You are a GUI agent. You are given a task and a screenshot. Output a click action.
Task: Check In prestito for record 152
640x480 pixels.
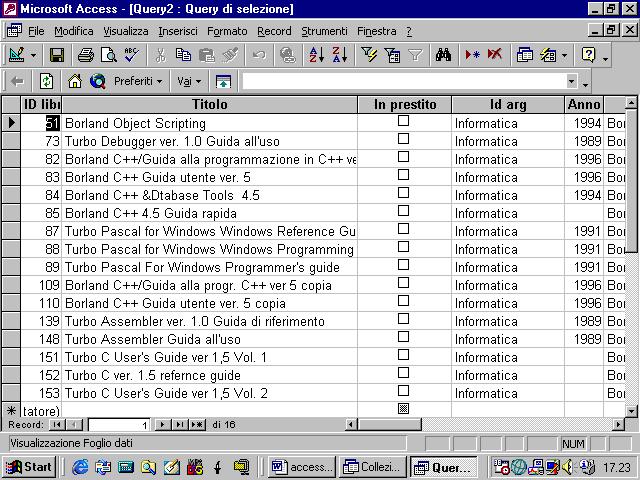(x=403, y=373)
